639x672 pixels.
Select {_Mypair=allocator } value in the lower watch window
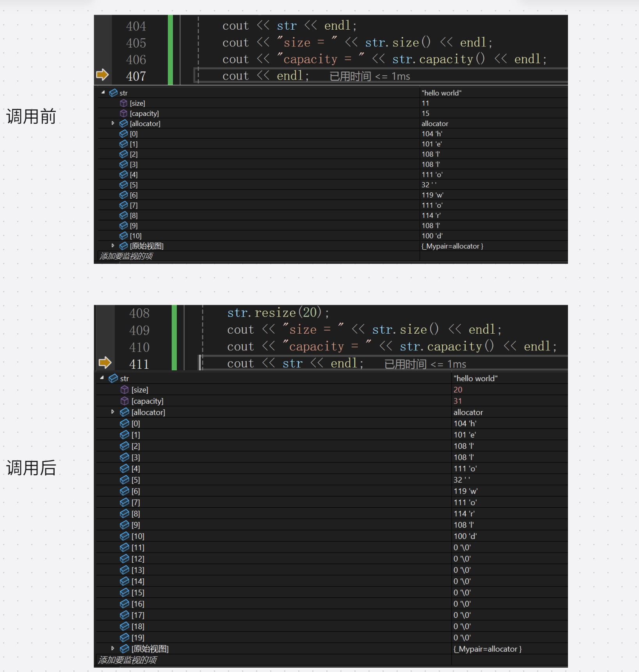point(488,649)
